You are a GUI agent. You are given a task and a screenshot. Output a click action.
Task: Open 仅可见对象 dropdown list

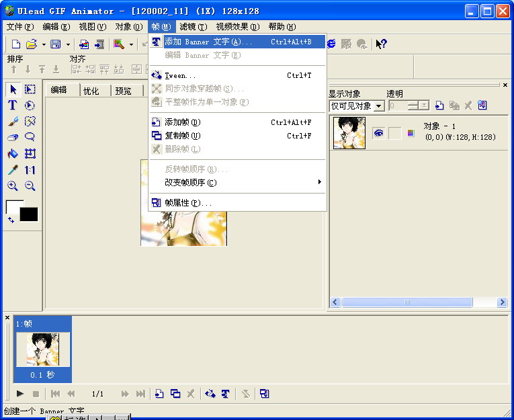pos(379,106)
